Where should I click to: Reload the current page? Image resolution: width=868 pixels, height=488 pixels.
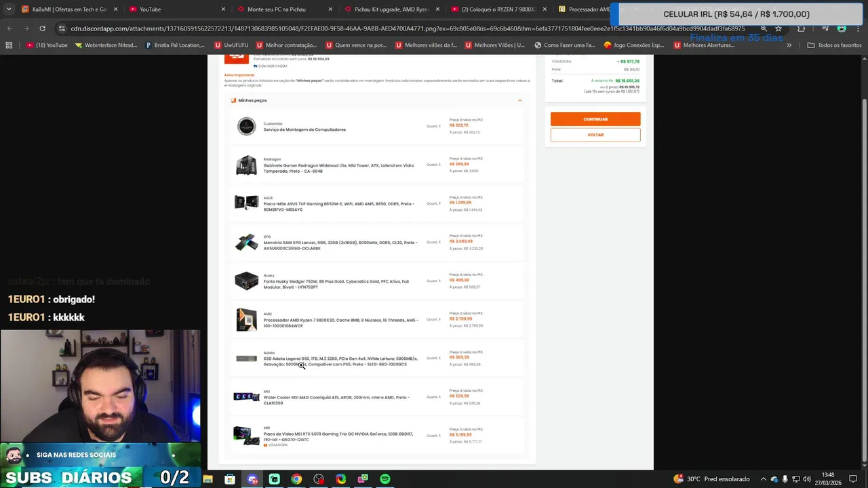pos(42,28)
